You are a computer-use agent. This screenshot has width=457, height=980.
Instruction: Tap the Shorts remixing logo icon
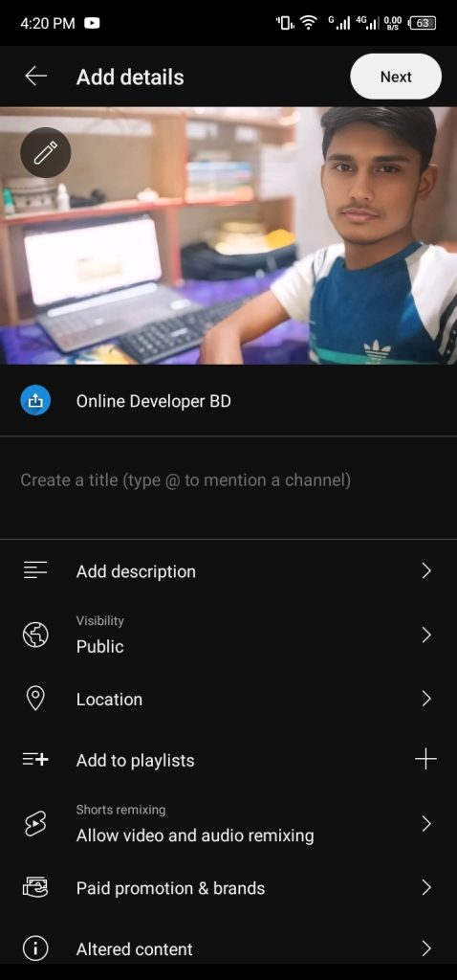[x=35, y=824]
